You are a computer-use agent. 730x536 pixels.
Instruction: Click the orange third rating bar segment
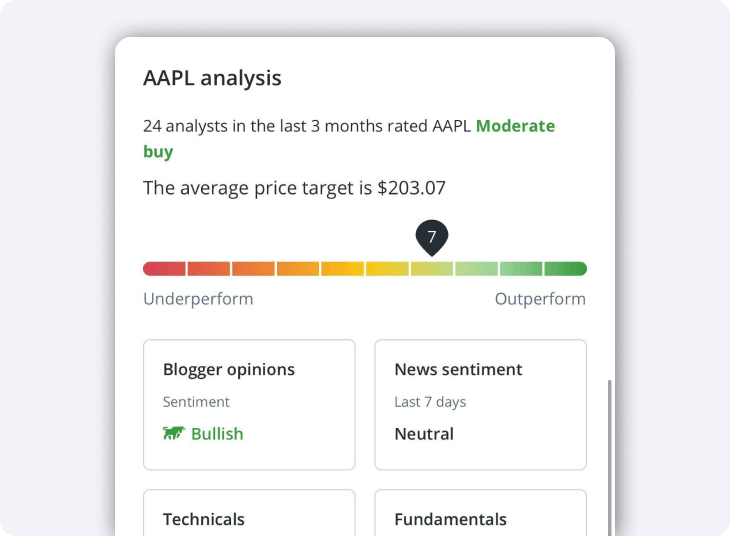click(x=254, y=269)
